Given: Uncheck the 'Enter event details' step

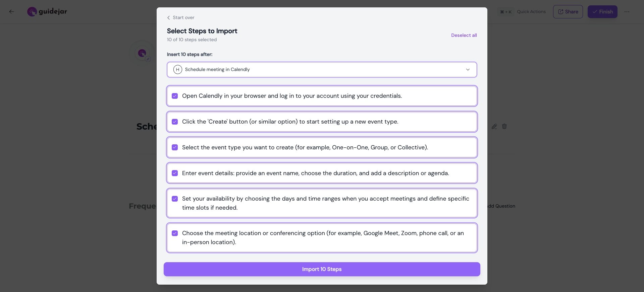Looking at the screenshot, I should point(175,173).
